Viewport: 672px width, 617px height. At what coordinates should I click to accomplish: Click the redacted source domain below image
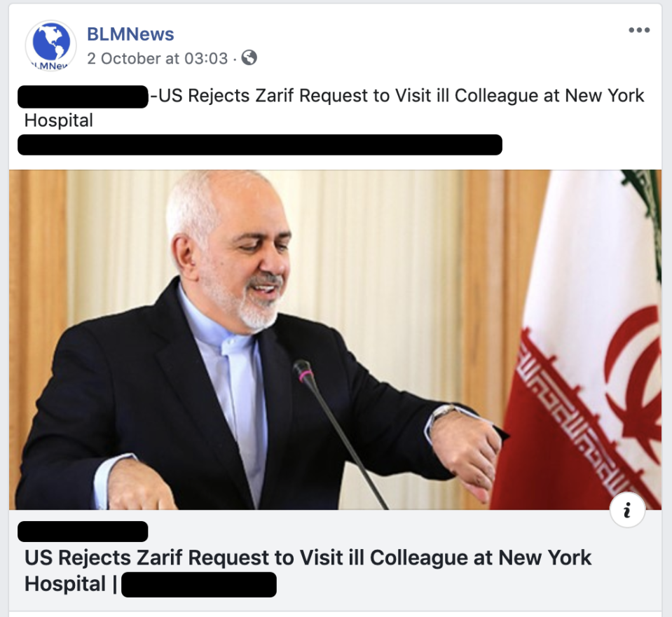(x=83, y=532)
